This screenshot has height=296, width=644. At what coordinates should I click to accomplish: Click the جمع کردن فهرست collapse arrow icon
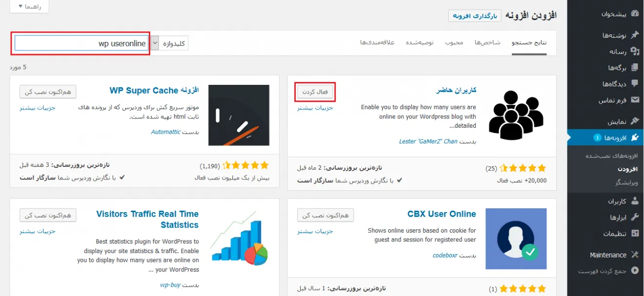point(635,271)
